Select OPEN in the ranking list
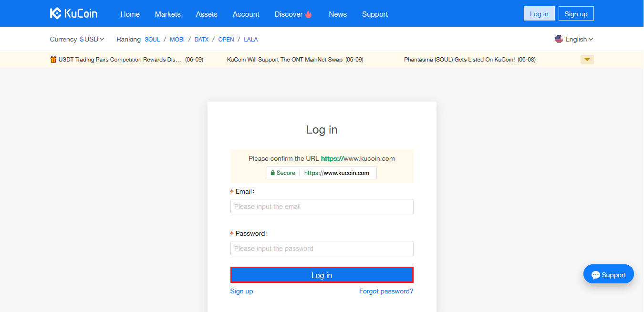Screen dimensions: 644x312 (226, 40)
